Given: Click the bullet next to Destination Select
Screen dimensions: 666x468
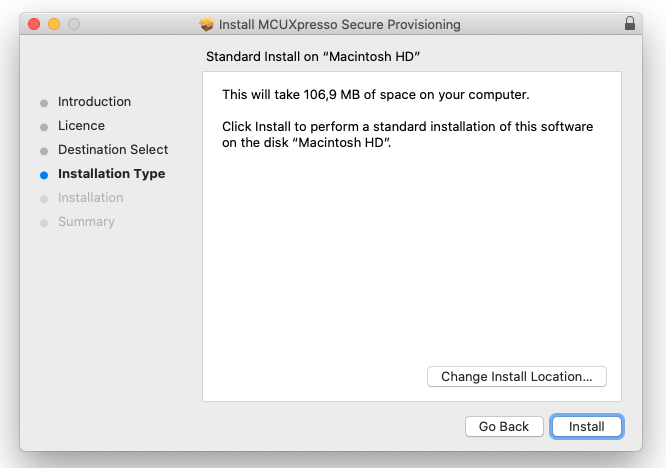Looking at the screenshot, I should coord(43,150).
